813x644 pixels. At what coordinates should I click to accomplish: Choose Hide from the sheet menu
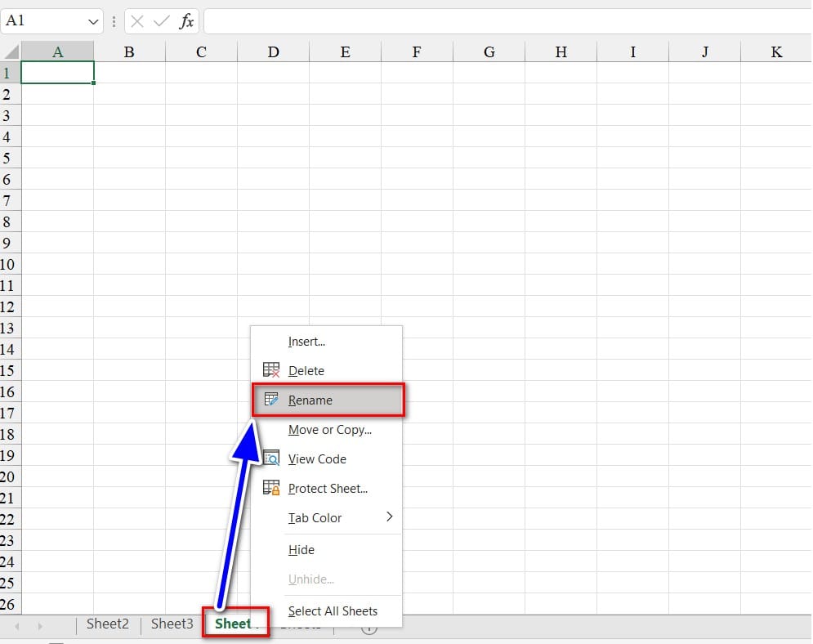[302, 550]
